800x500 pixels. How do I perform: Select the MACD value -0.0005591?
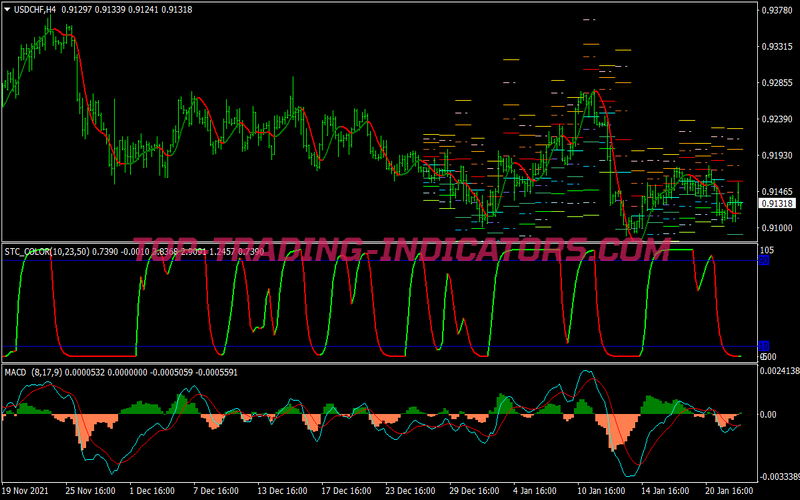point(216,372)
